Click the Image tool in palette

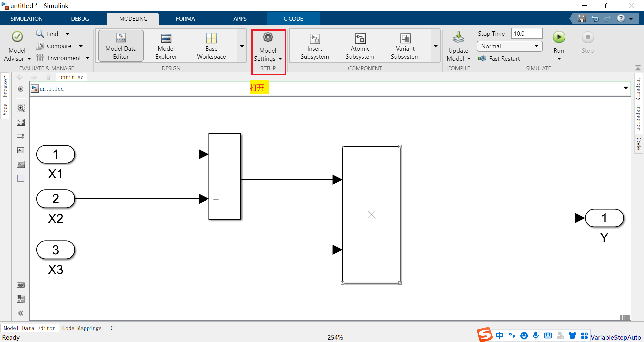point(21,164)
